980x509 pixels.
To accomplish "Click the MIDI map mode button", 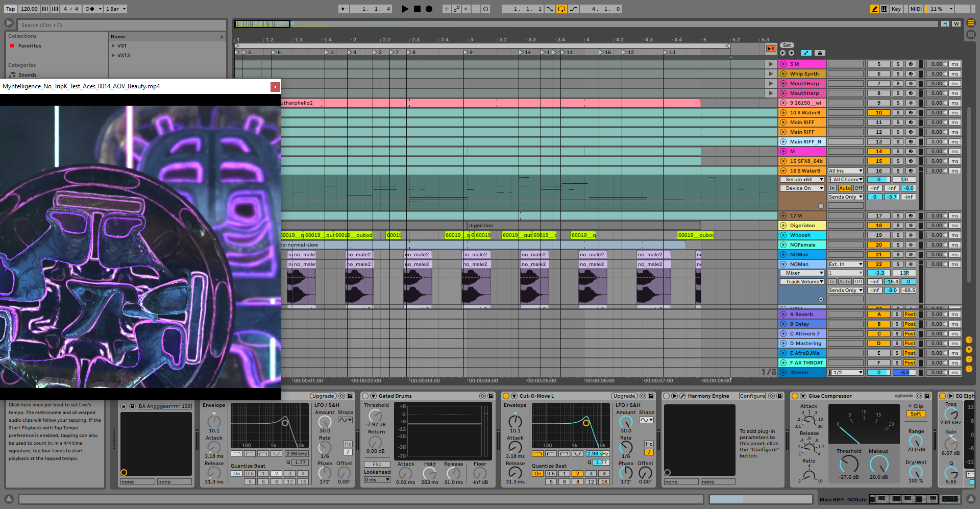I will click(916, 9).
